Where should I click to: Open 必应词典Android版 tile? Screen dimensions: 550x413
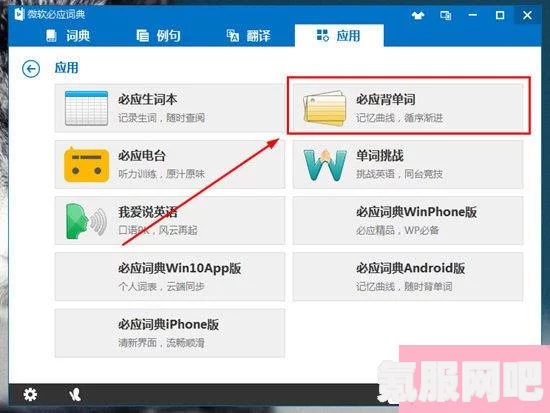[408, 277]
